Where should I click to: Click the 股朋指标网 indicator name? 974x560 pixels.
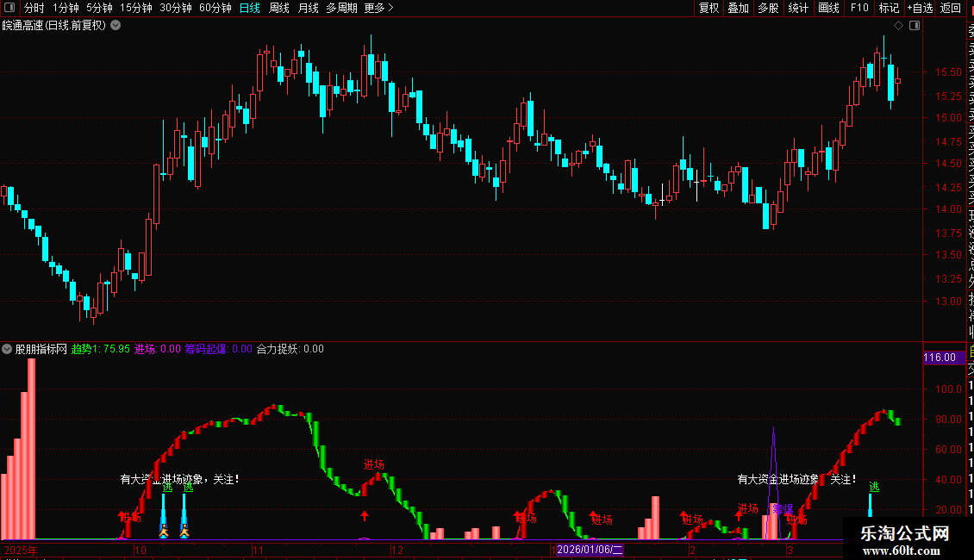[41, 349]
